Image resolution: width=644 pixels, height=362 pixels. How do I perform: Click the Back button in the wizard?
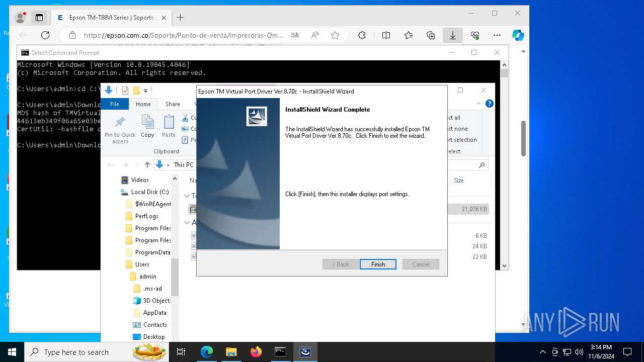click(x=341, y=264)
